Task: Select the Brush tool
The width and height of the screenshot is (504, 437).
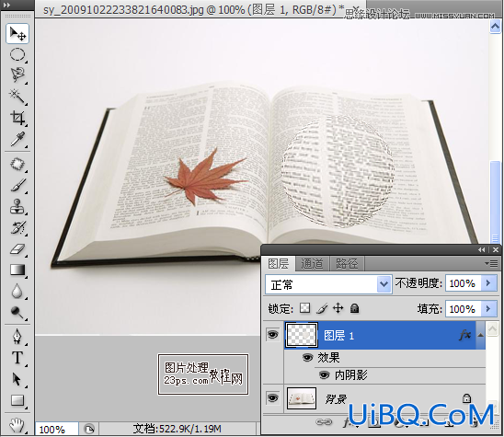Action: tap(17, 186)
